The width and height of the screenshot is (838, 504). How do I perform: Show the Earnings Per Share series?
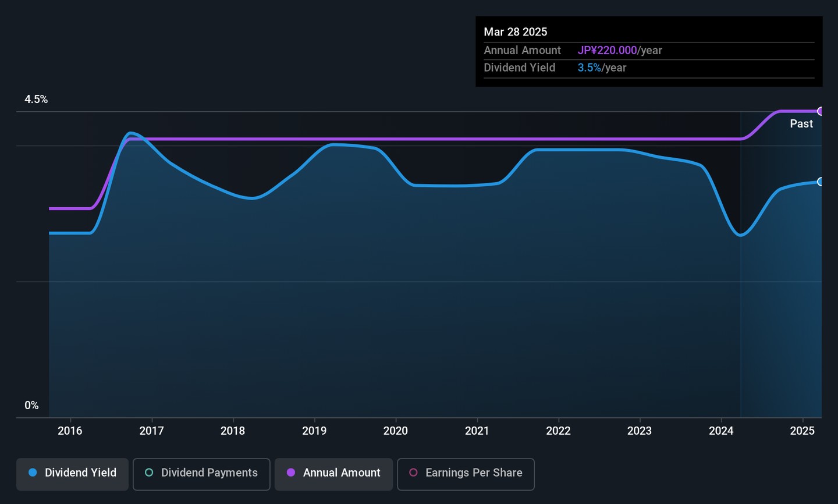pos(466,474)
